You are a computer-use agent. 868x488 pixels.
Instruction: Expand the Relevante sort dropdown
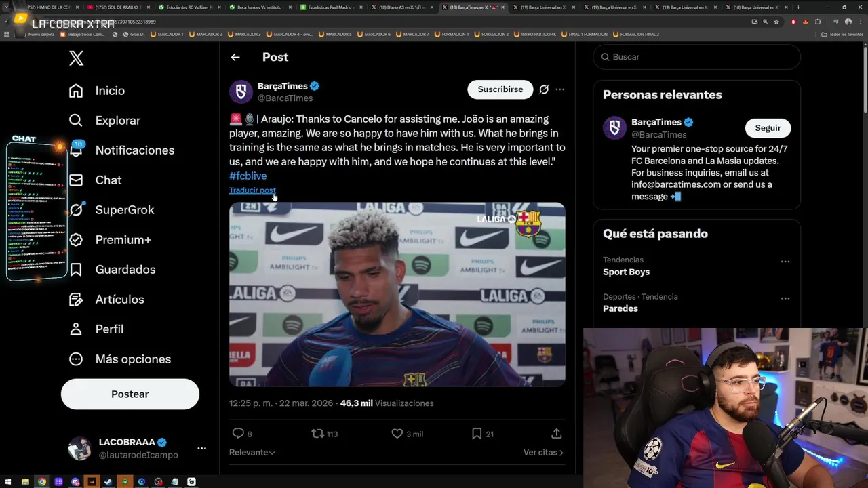click(x=252, y=453)
